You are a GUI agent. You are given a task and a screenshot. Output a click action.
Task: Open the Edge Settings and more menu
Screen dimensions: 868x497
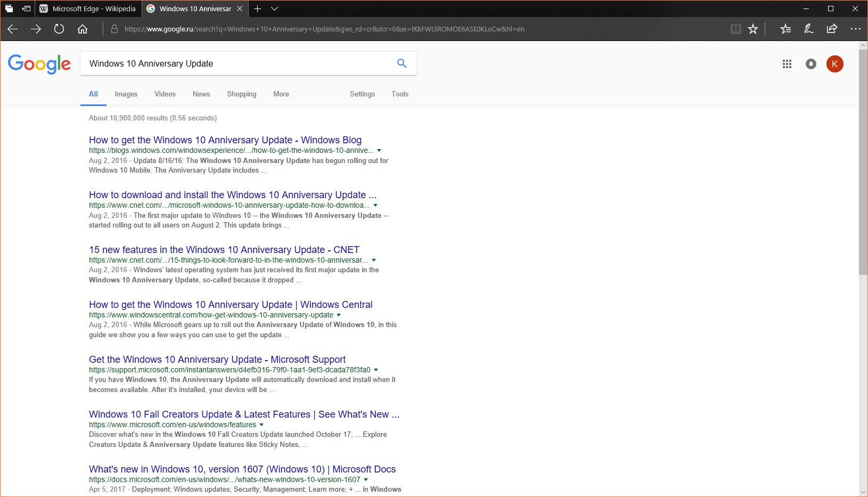(855, 29)
